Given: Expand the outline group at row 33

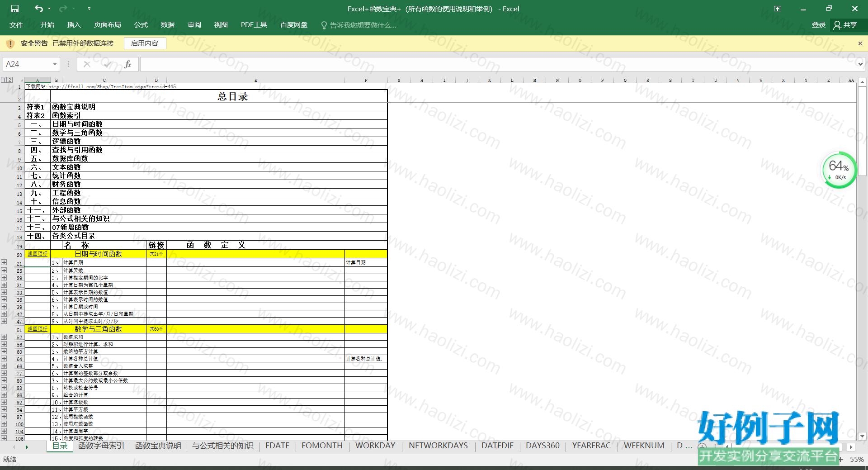Looking at the screenshot, I should point(4,292).
